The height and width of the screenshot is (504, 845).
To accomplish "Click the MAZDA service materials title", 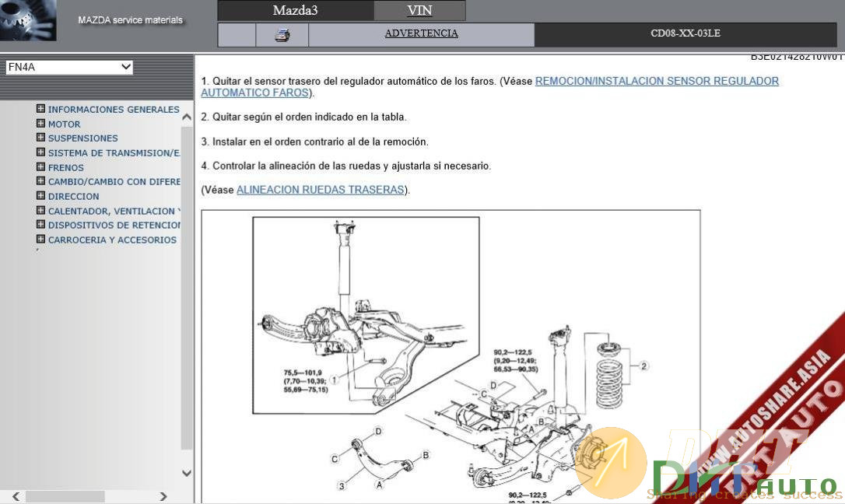I will [x=130, y=20].
